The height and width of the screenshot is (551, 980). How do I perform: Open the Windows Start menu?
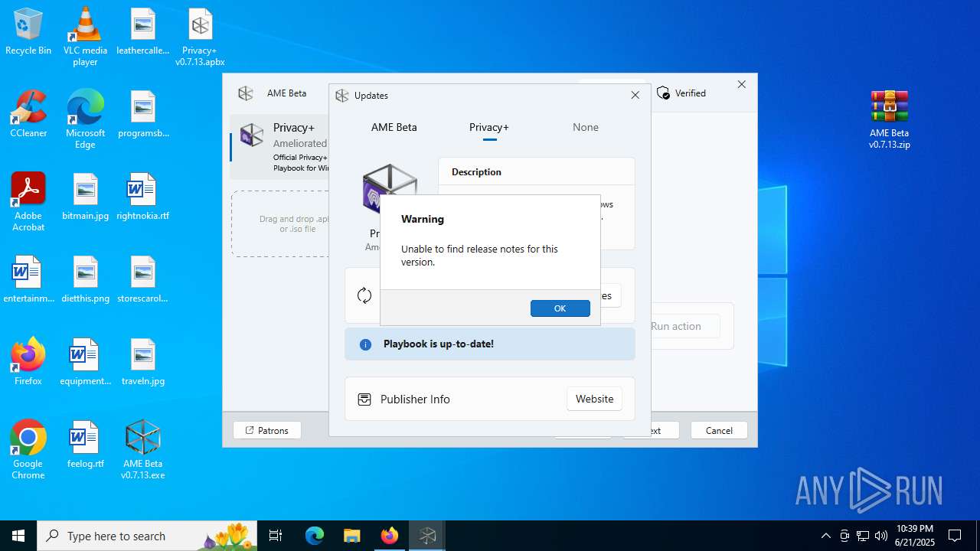point(18,536)
